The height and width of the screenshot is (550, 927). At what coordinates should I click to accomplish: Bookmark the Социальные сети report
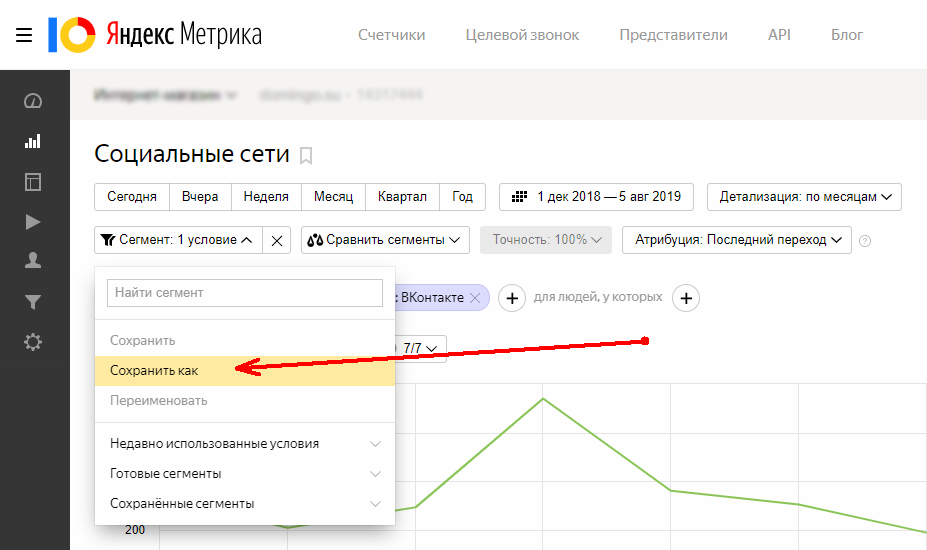(306, 156)
